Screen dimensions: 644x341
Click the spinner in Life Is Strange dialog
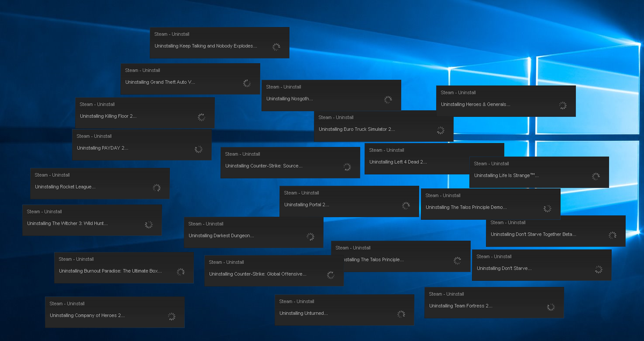(596, 176)
